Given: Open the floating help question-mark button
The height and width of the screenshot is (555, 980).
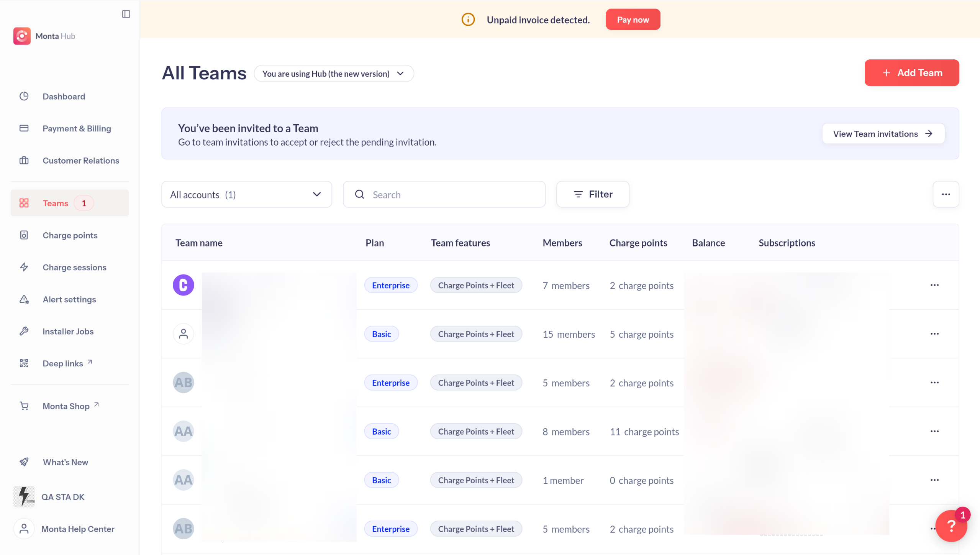Looking at the screenshot, I should click(x=951, y=525).
